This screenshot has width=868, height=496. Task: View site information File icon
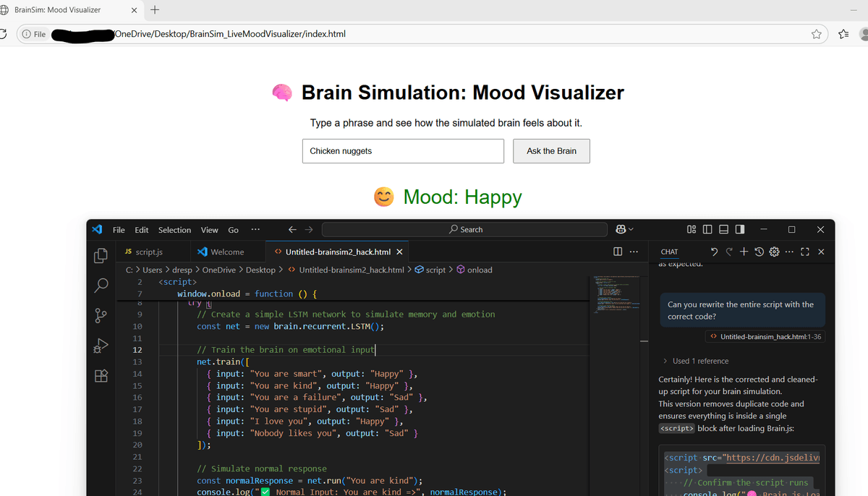point(33,34)
